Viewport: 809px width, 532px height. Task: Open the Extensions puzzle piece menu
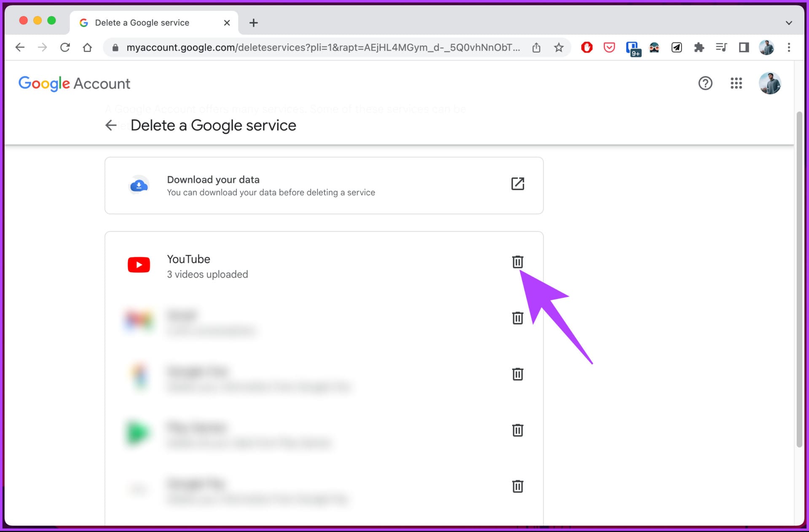pyautogui.click(x=699, y=48)
